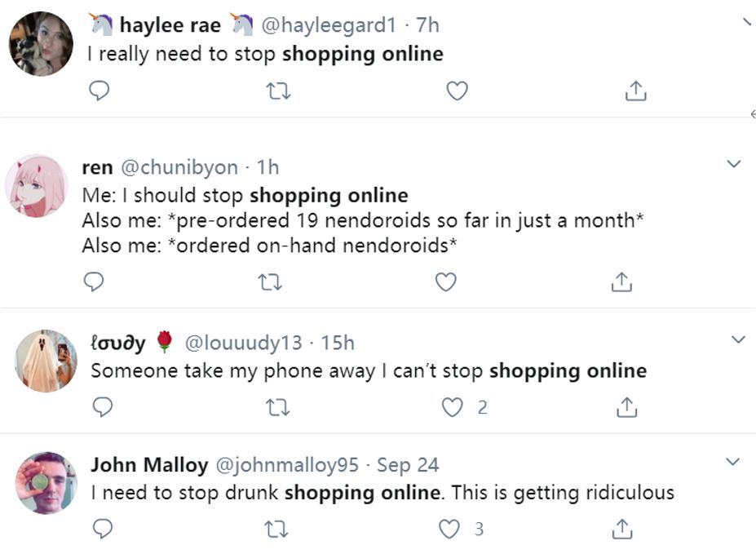The image size is (756, 554).
Task: Open more options for ren's tweet
Action: (733, 164)
